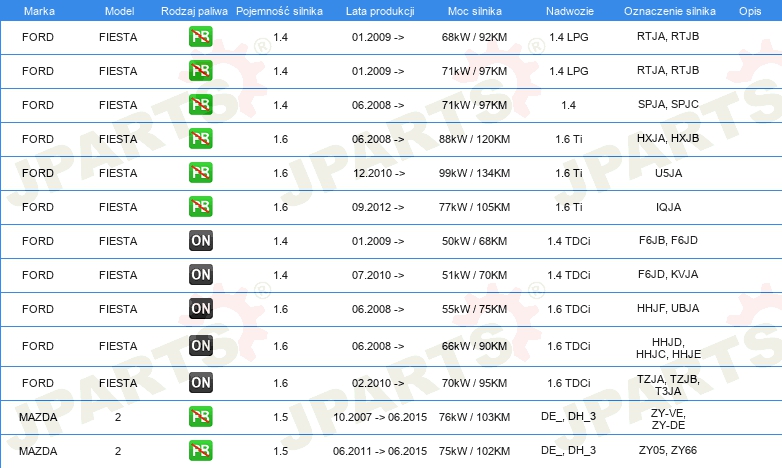Image resolution: width=782 pixels, height=468 pixels.
Task: Click the ON diesel icon in the HHJF, UBJA row
Action: 200,308
